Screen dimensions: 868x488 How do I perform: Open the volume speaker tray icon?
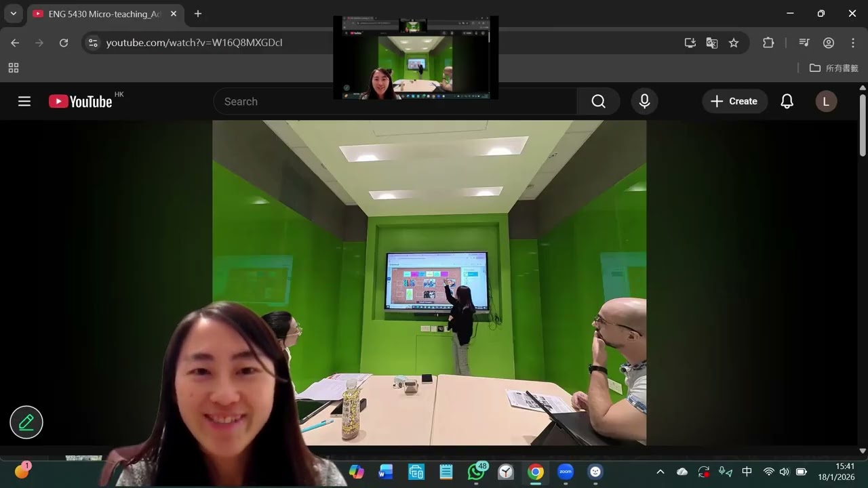point(785,472)
